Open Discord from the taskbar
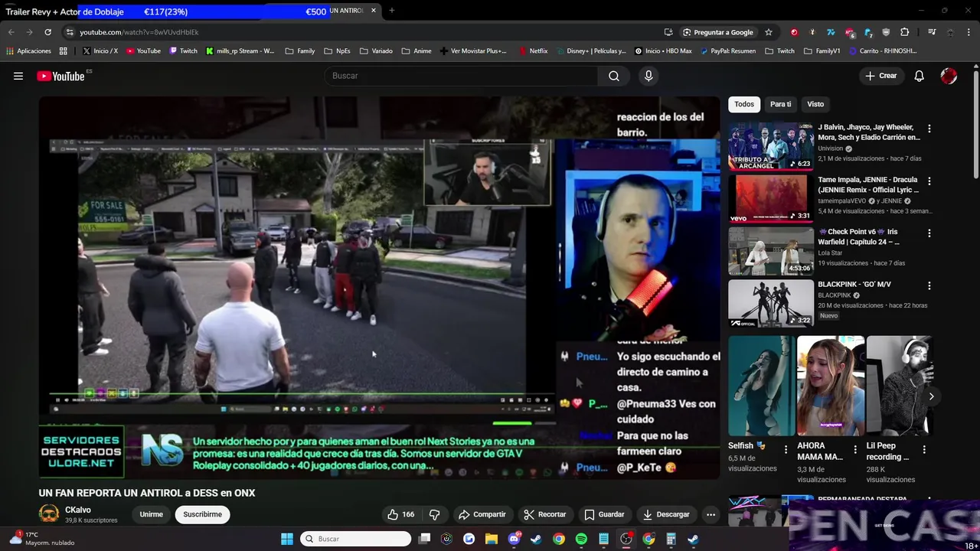Screen dimensions: 980x551 (x=514, y=539)
